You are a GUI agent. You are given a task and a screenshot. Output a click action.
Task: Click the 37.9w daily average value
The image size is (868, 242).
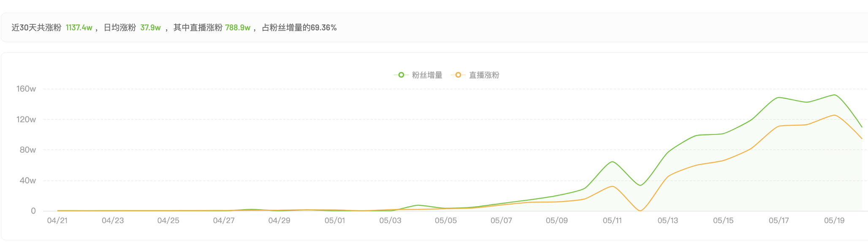pos(150,28)
